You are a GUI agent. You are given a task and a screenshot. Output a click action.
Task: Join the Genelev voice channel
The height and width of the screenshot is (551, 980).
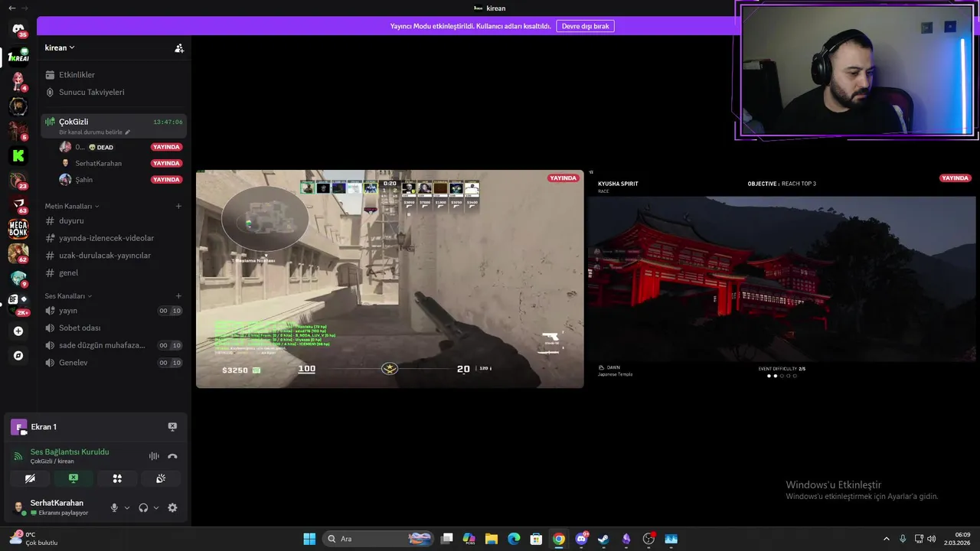113,363
